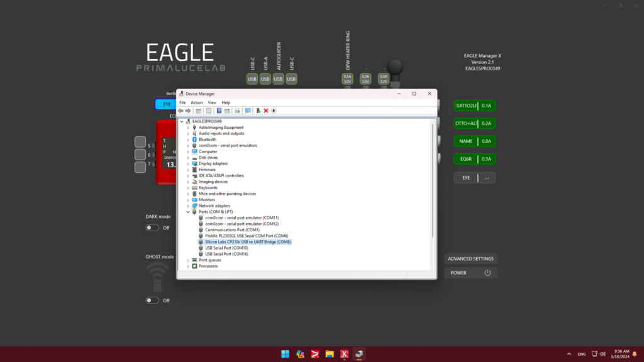Turn on DARK mode

click(152, 227)
